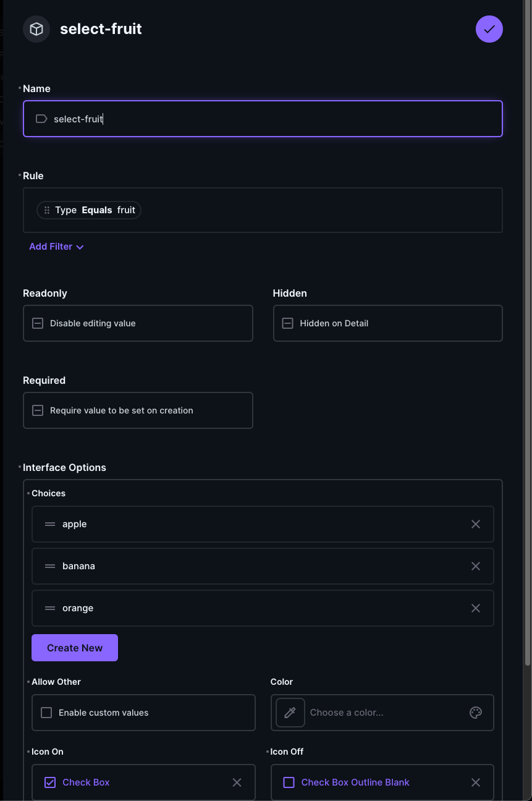Clear the Check Box Outline Blank icon in Icon Off
Image resolution: width=532 pixels, height=801 pixels.
pyautogui.click(x=476, y=782)
